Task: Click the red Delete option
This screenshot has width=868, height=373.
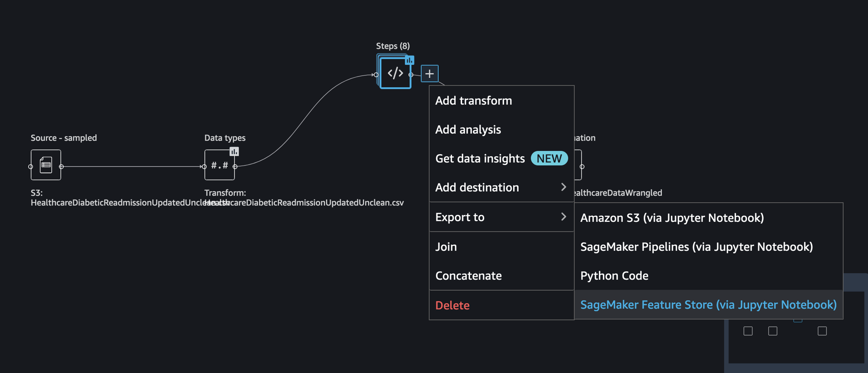Action: 452,305
